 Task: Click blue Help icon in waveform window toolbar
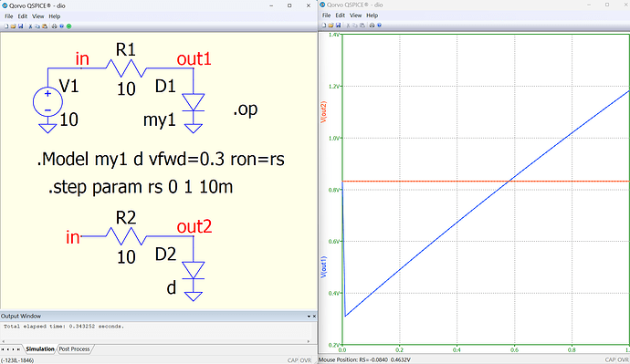379,25
